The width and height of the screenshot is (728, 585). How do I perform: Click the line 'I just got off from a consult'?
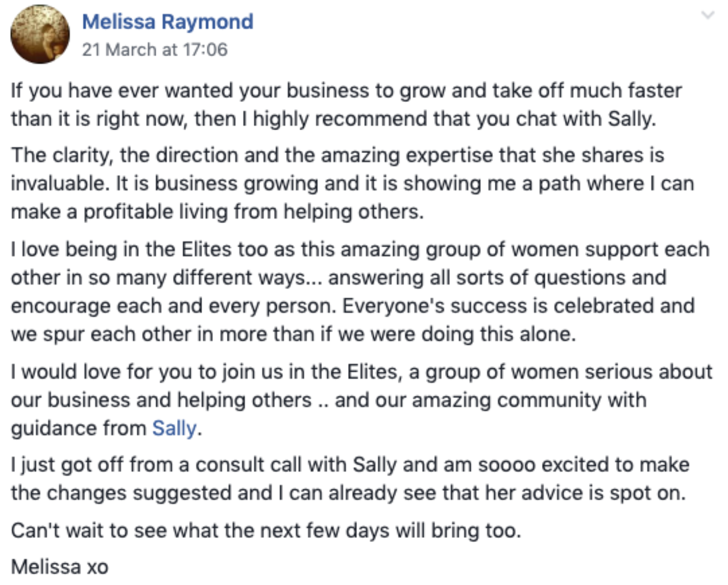[350, 465]
